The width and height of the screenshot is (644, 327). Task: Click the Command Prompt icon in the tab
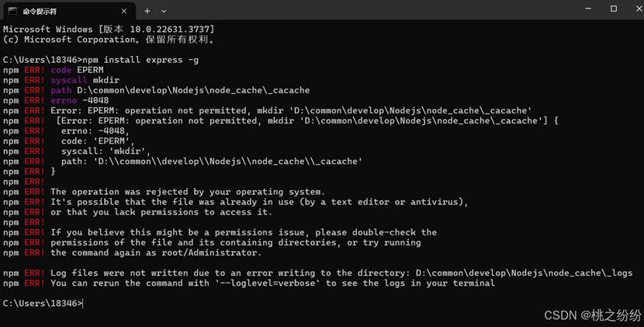12,11
